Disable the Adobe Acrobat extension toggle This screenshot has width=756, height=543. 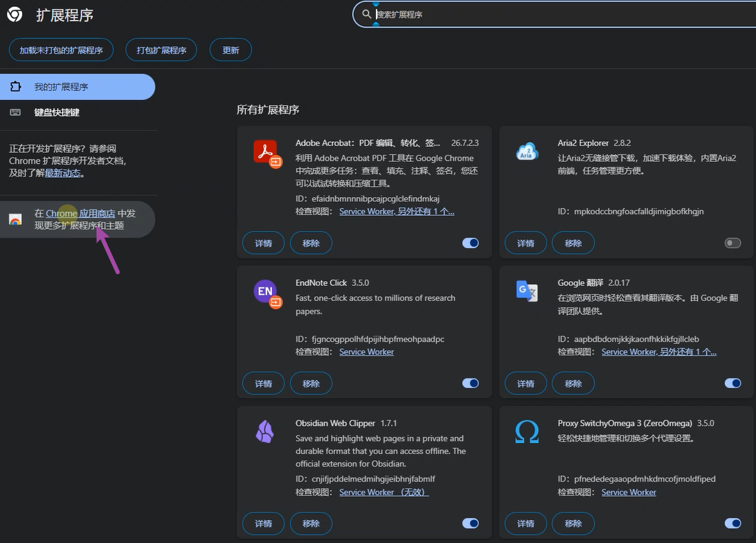tap(470, 243)
